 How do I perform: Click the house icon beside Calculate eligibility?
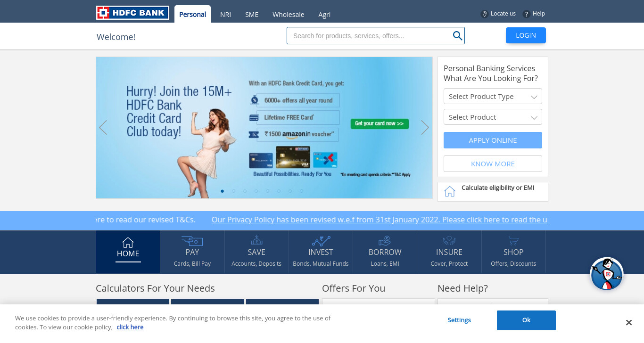(x=450, y=191)
